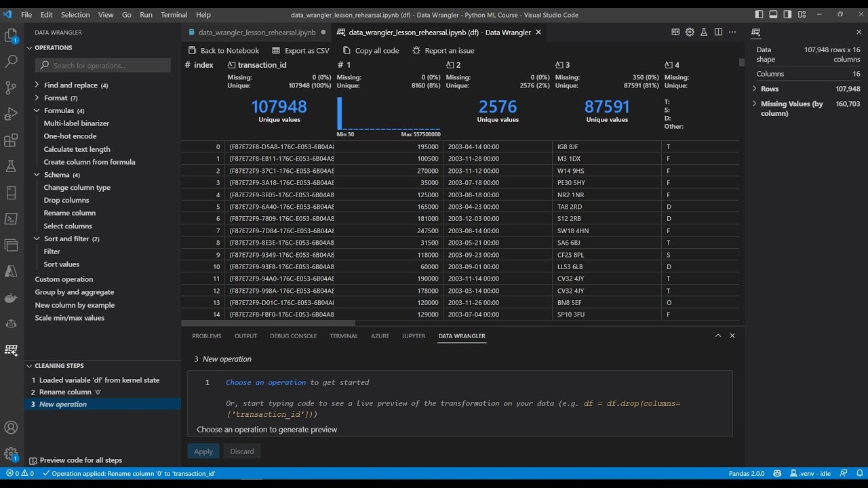This screenshot has width=868, height=488.
Task: Toggle primary side bar layout icon
Action: 759,14
